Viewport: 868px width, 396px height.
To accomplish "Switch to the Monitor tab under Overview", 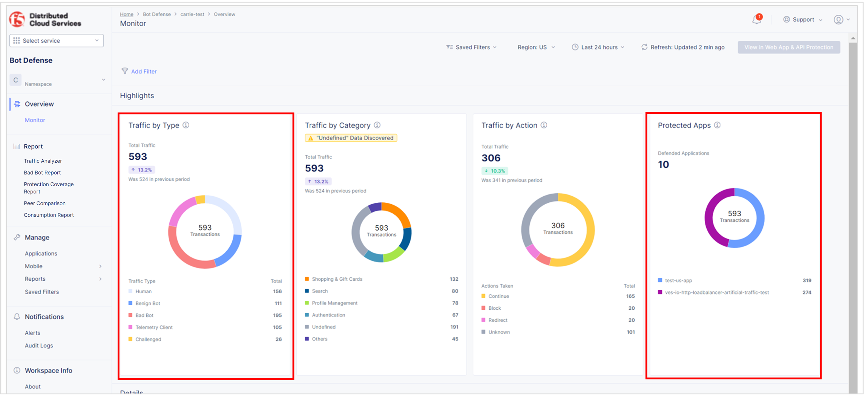I will pyautogui.click(x=35, y=120).
